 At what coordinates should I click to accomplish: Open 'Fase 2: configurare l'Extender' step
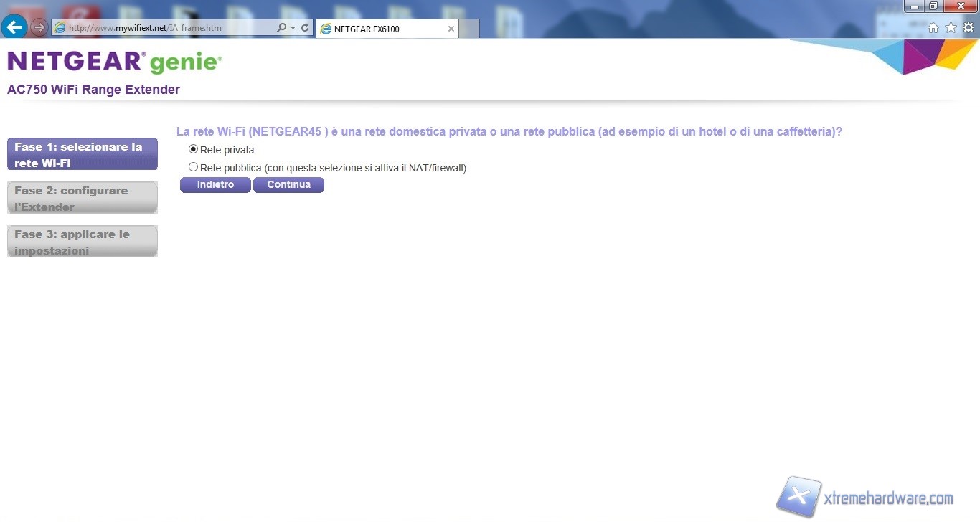point(83,198)
